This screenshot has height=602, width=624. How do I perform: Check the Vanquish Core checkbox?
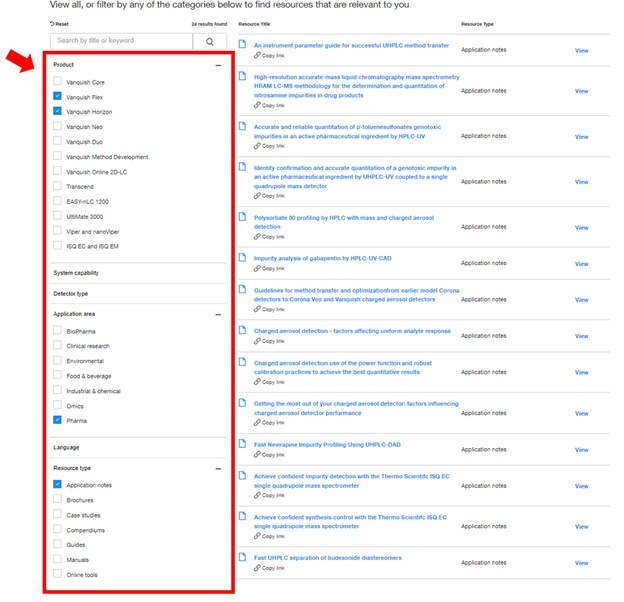pyautogui.click(x=57, y=81)
